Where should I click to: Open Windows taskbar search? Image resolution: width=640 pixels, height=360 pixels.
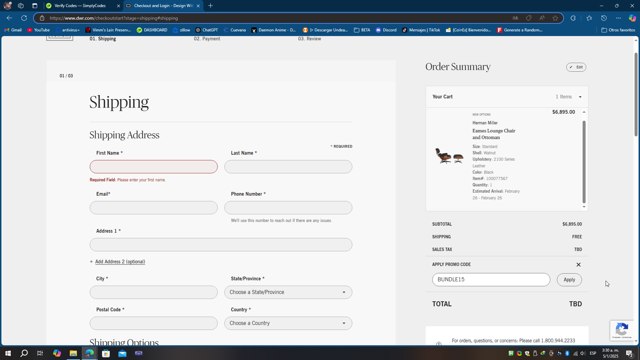(x=24, y=353)
